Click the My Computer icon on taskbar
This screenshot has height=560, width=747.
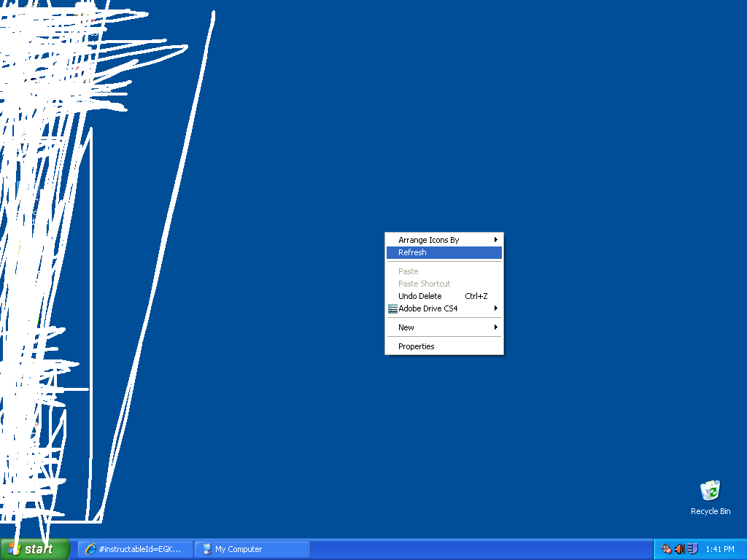[207, 549]
